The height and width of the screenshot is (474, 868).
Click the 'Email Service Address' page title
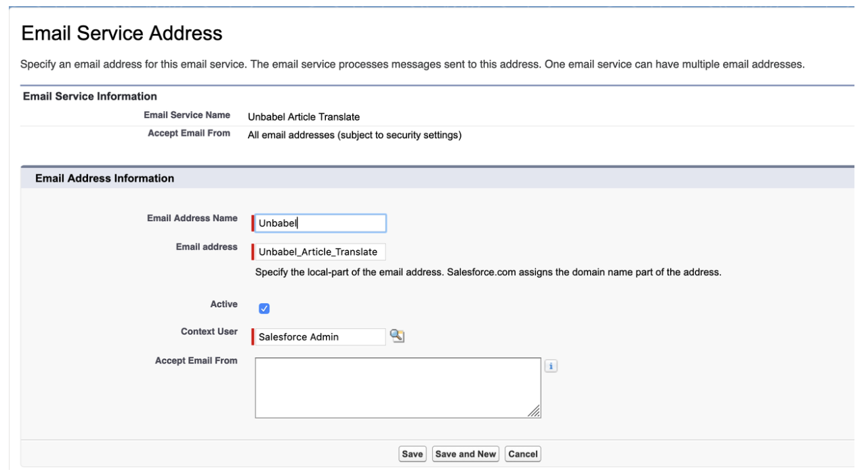[x=122, y=33]
